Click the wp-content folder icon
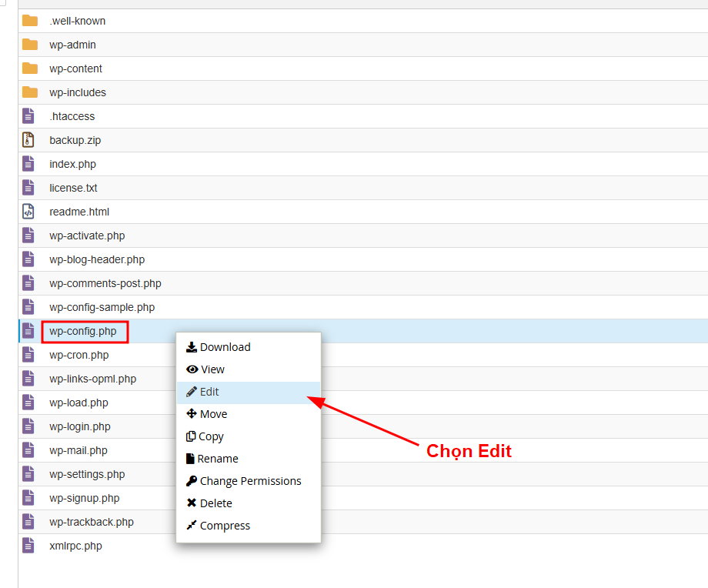Screen dimensions: 708x588 [x=30, y=68]
